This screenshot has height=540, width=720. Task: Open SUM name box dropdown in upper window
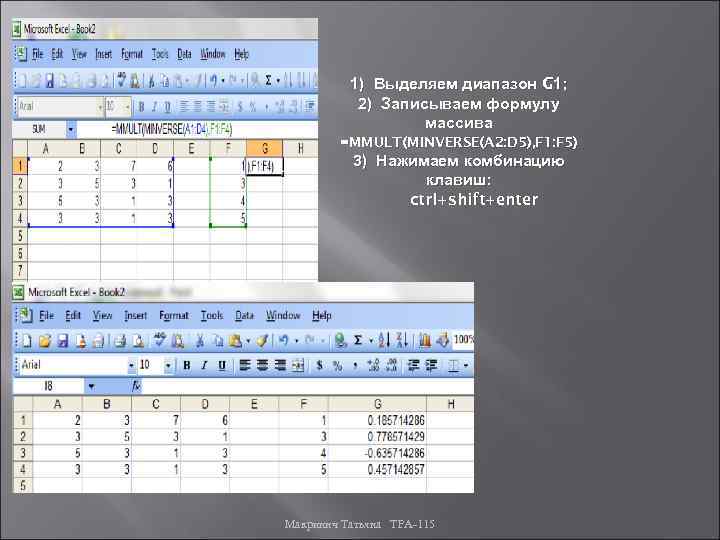point(71,129)
